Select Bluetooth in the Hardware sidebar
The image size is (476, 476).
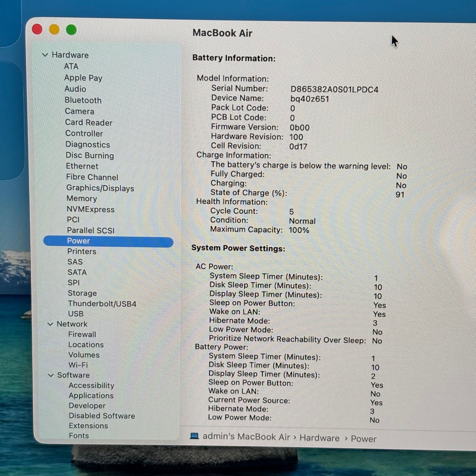coord(83,100)
